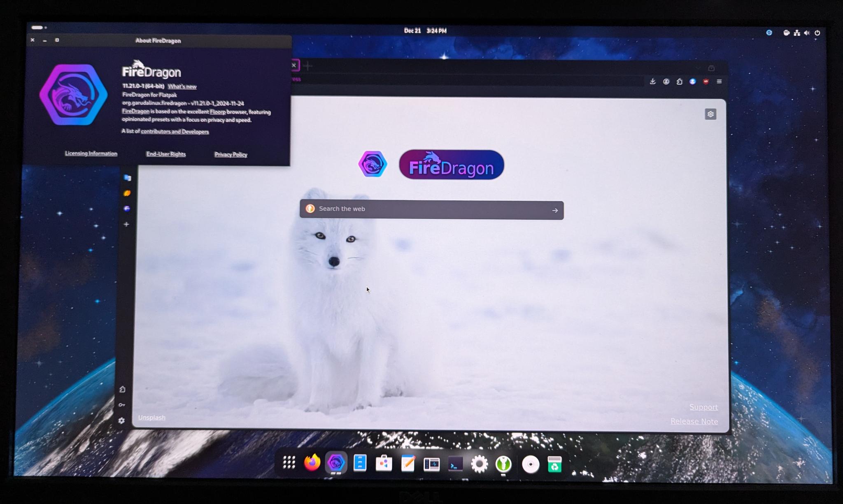Open the System Monitor from dock
The height and width of the screenshot is (504, 843).
(x=431, y=465)
